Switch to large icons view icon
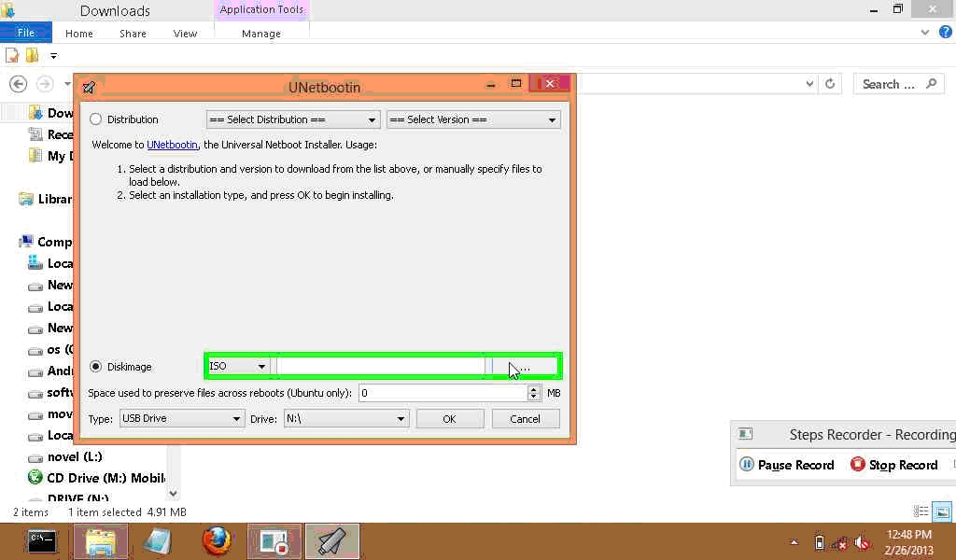This screenshot has height=560, width=956. pyautogui.click(x=942, y=511)
